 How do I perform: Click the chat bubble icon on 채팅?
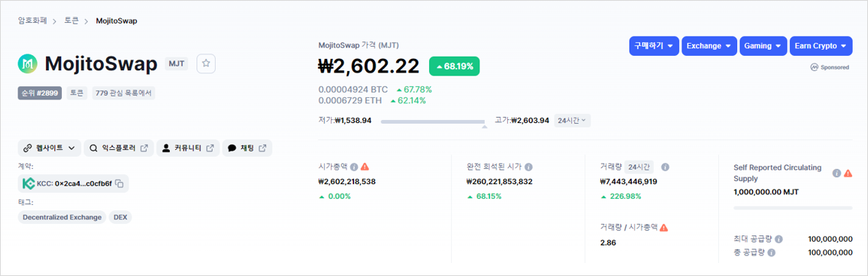coord(232,148)
